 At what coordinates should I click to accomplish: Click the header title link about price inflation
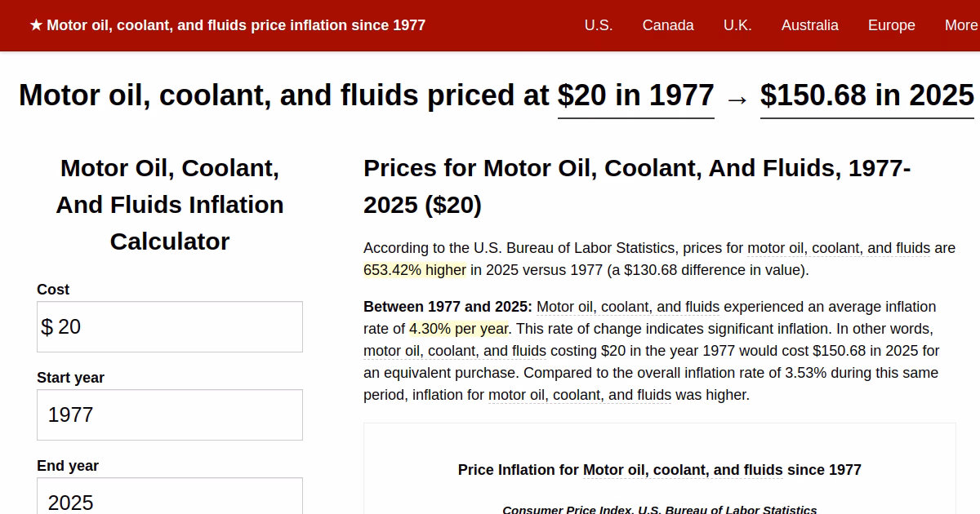click(x=236, y=25)
